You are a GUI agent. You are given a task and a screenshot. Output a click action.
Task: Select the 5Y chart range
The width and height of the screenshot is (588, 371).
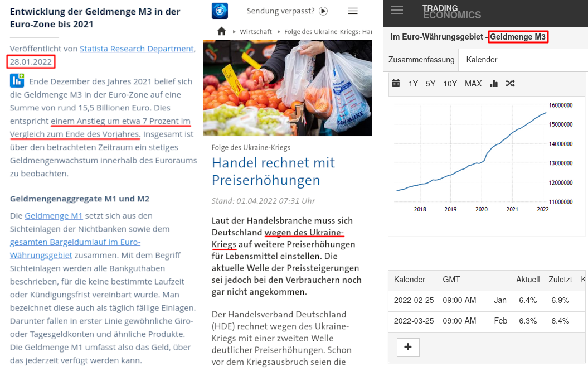(x=430, y=84)
